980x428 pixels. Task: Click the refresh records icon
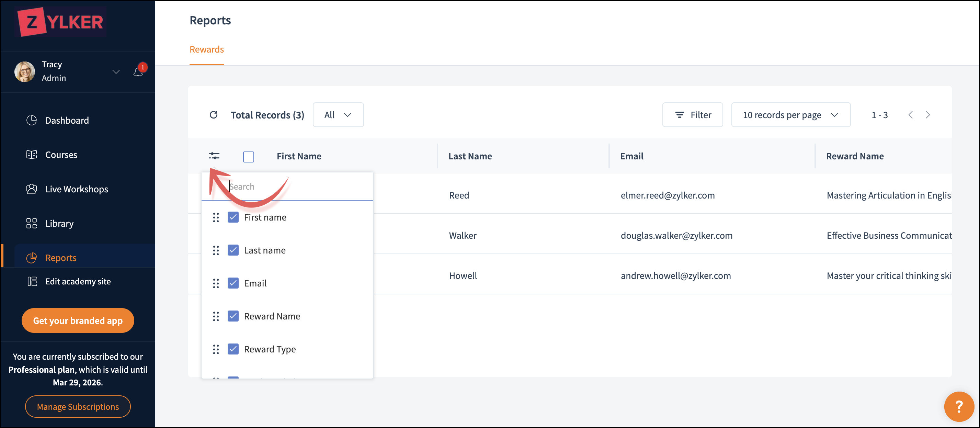coord(214,114)
